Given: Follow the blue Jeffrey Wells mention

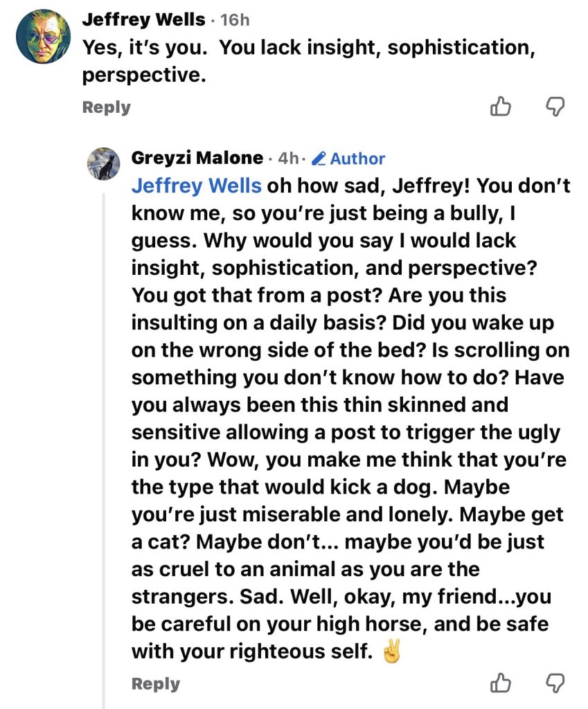Looking at the screenshot, I should (197, 186).
